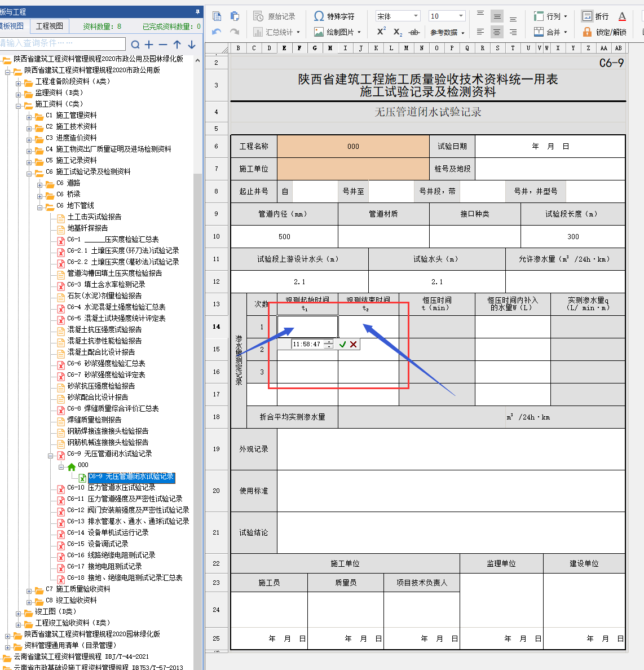Confirm time entry with green checkmark

[342, 344]
